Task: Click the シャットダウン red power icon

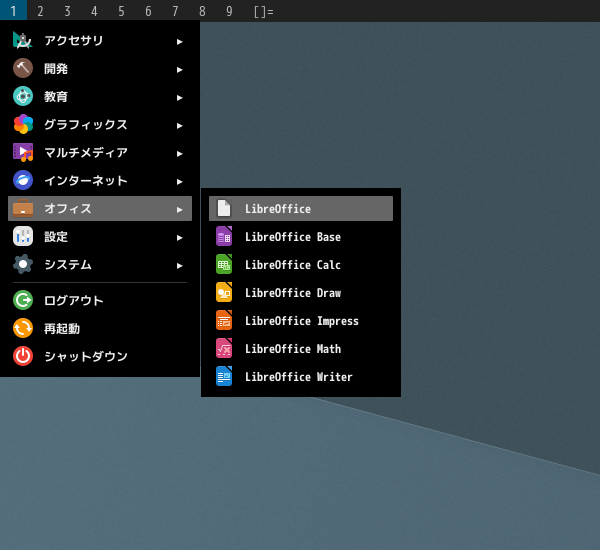Action: [x=23, y=356]
